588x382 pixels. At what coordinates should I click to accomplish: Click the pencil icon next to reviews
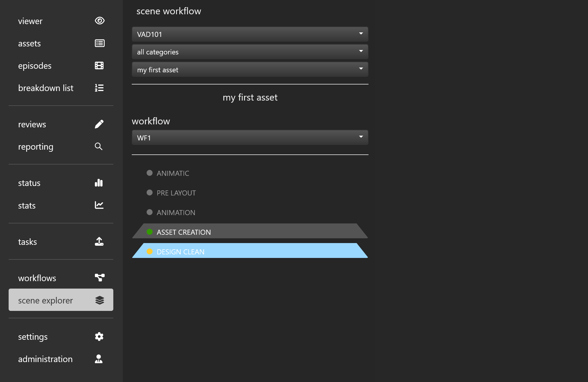point(99,124)
